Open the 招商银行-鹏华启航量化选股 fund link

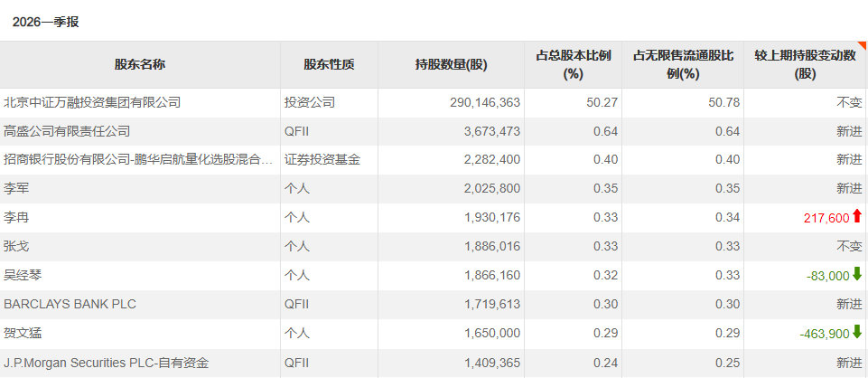[138, 160]
